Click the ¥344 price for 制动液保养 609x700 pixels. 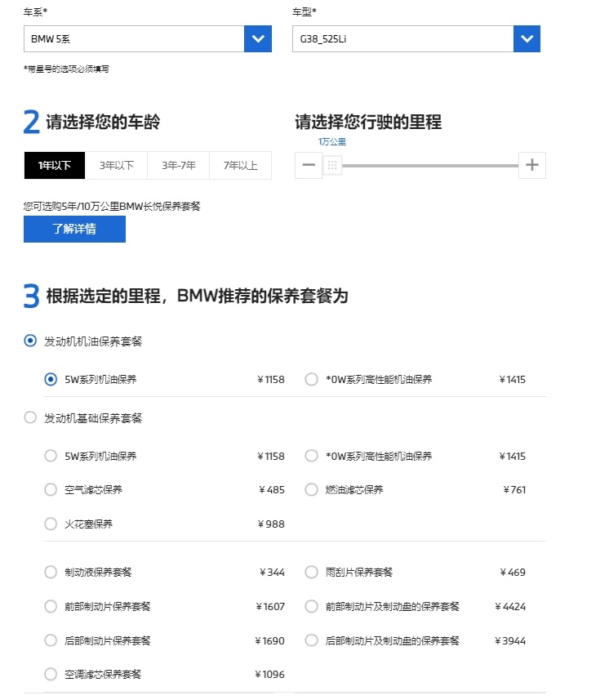pyautogui.click(x=272, y=573)
